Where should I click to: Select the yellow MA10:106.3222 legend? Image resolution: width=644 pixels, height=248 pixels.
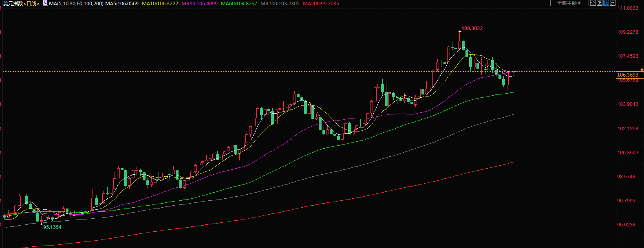pos(160,4)
